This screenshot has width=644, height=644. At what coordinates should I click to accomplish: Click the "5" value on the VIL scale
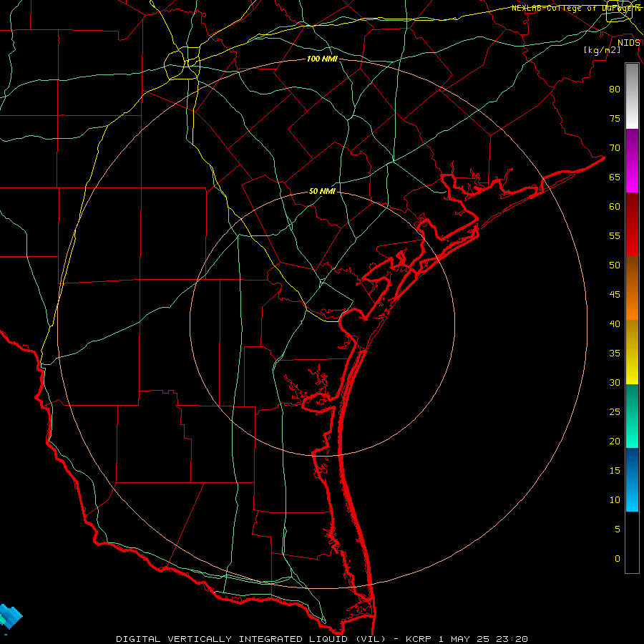pos(618,530)
